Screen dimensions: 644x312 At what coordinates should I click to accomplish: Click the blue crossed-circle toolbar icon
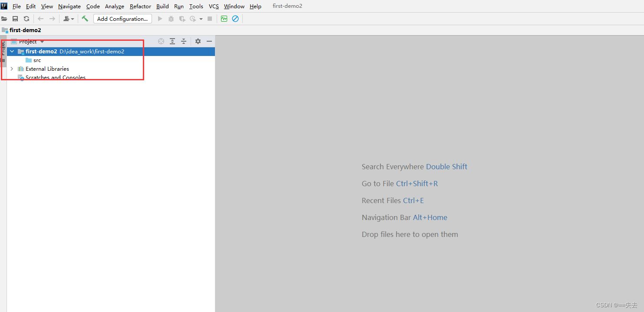[x=235, y=19]
